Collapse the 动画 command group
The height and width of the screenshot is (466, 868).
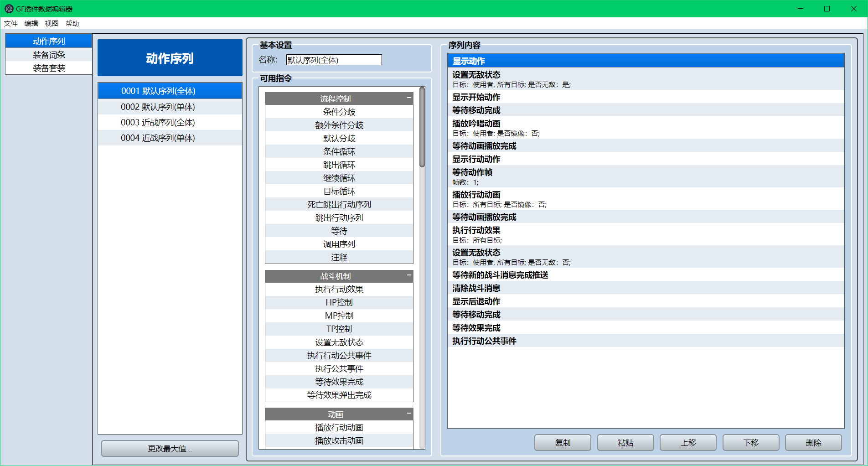[x=409, y=414]
